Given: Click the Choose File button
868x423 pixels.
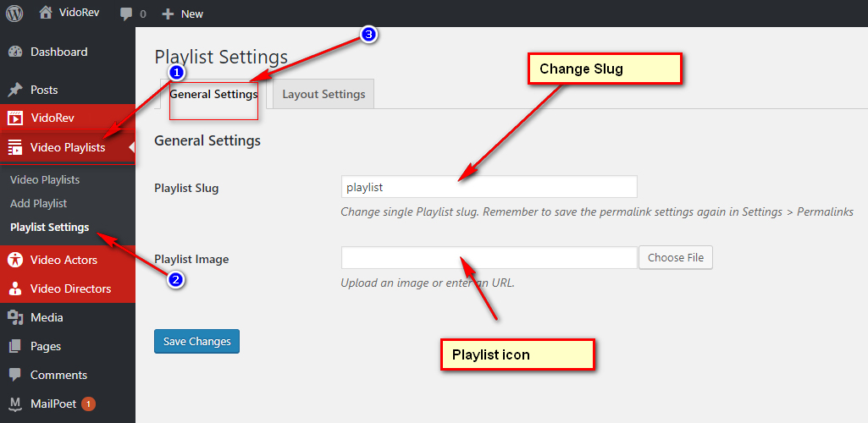Looking at the screenshot, I should [676, 257].
